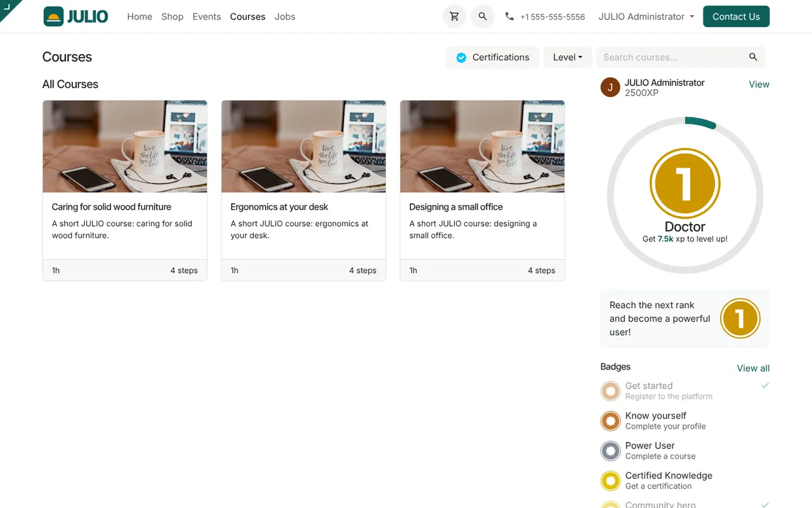Viewport: 812px width, 508px height.
Task: Click the Contact Us button
Action: 736,17
